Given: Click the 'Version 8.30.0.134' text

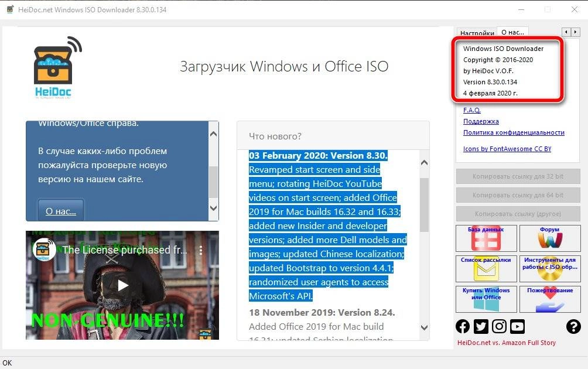Looking at the screenshot, I should 490,82.
